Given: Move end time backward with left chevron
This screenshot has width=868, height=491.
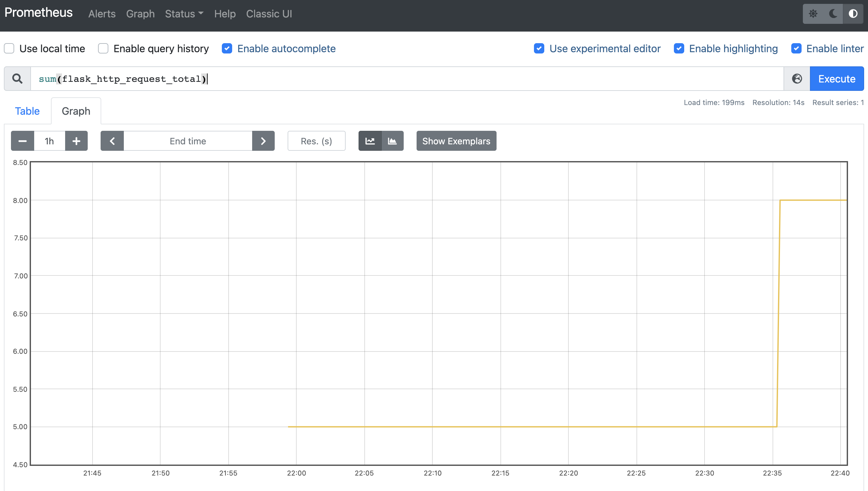Looking at the screenshot, I should coord(112,140).
